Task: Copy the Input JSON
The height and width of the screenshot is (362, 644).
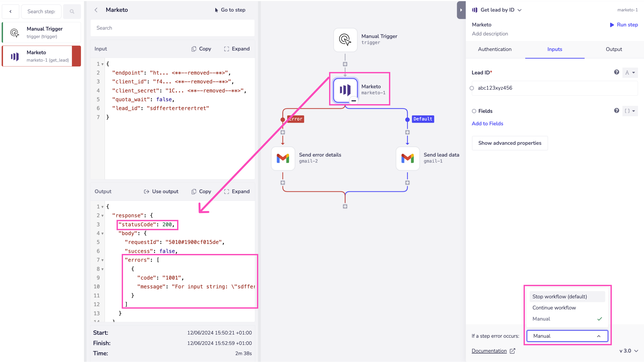Action: (201, 49)
